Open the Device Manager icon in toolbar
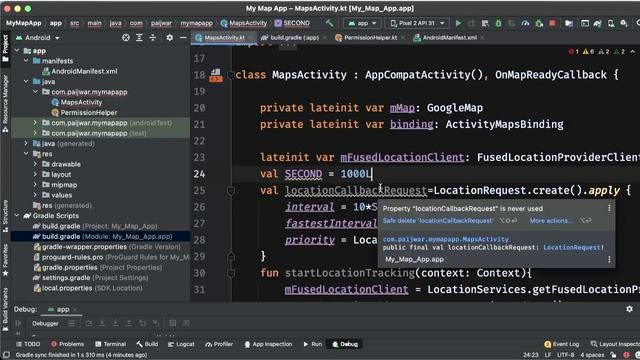The width and height of the screenshot is (640, 360). (611, 23)
